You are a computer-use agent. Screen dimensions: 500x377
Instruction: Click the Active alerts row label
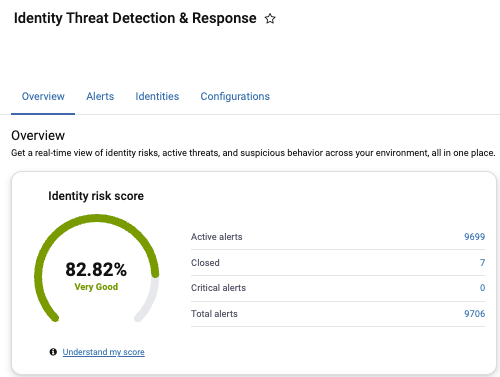click(217, 237)
